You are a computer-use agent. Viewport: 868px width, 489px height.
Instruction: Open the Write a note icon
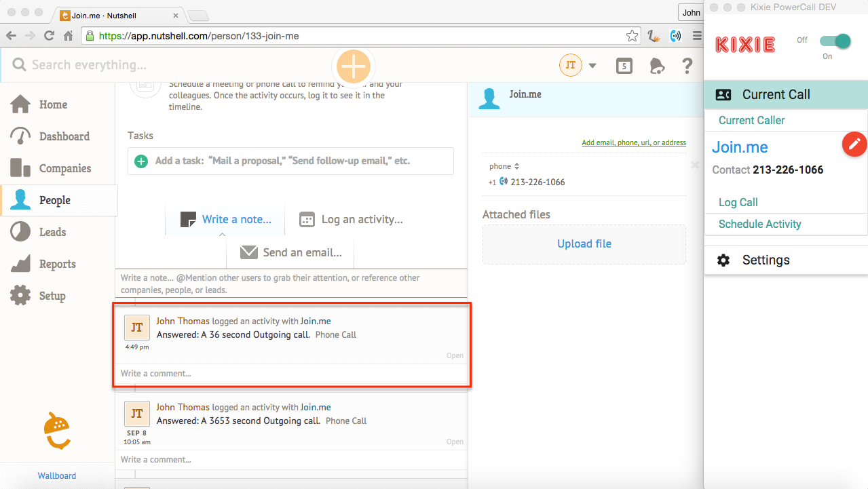pos(188,218)
